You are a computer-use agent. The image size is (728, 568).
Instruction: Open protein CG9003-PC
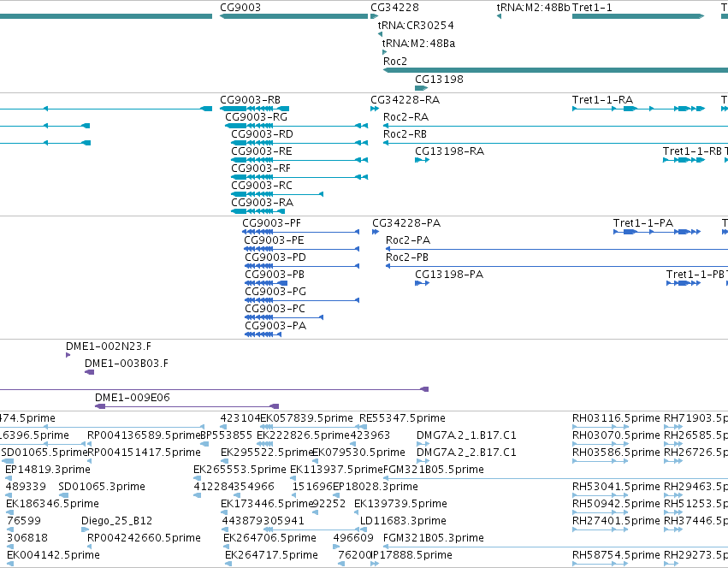(x=275, y=310)
